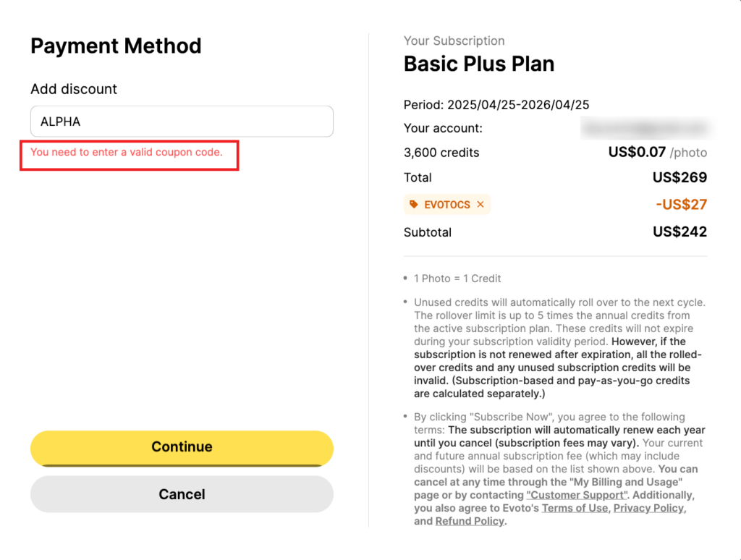This screenshot has height=560, width=741.
Task: Click the blurred account email field
Action: click(646, 128)
